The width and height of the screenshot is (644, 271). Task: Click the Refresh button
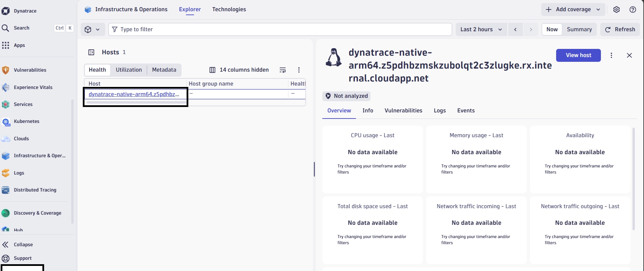620,29
